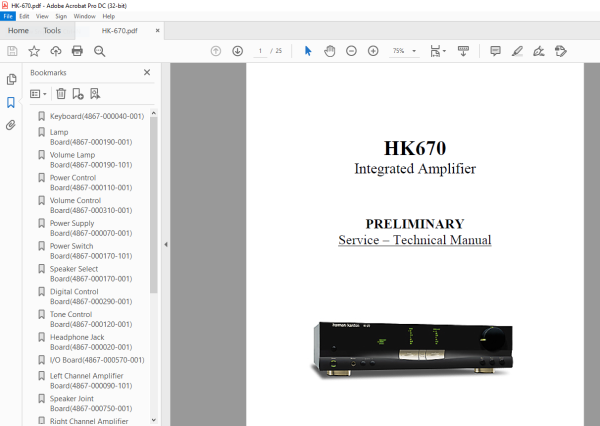Image resolution: width=600 pixels, height=426 pixels.
Task: Open the Edit menu
Action: [x=24, y=16]
